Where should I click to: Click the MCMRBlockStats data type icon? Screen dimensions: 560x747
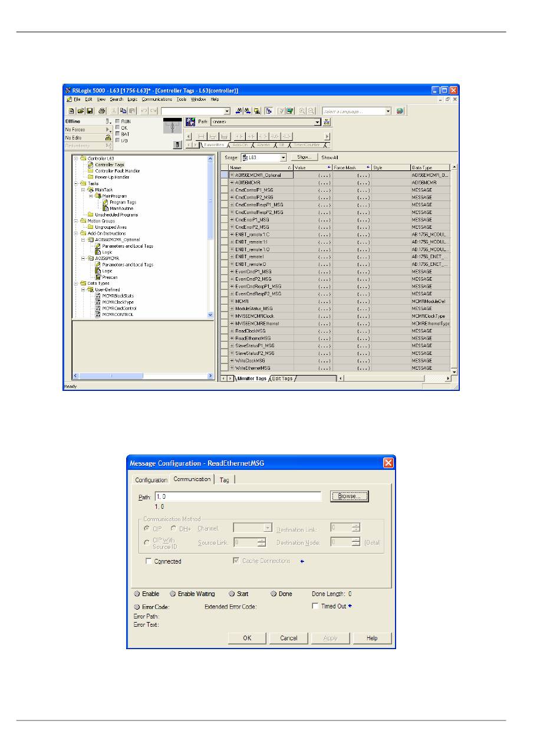pos(97,295)
